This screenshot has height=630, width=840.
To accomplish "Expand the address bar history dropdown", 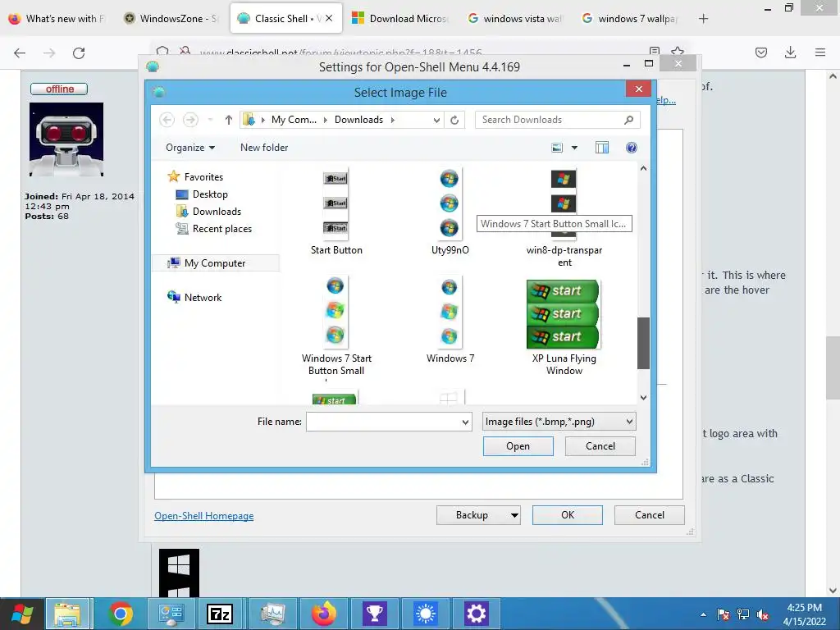I will (x=436, y=120).
